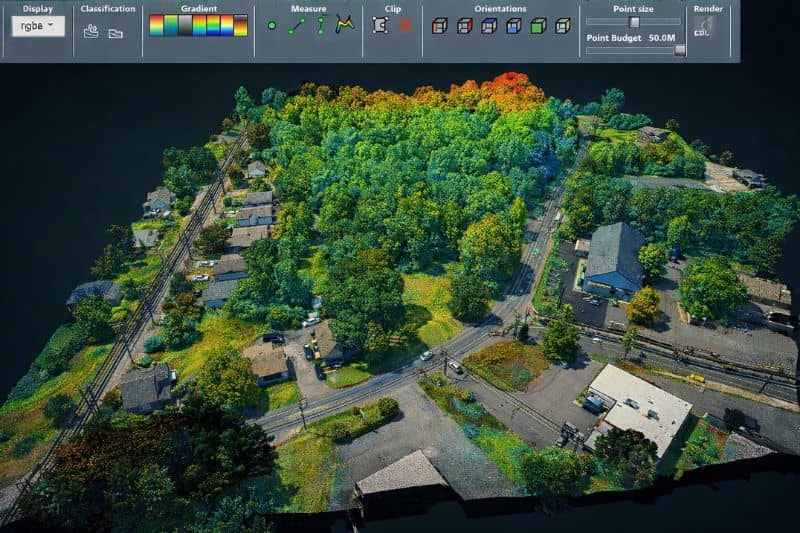This screenshot has height=533, width=800.
Task: Select the single point measure tool
Action: click(272, 25)
